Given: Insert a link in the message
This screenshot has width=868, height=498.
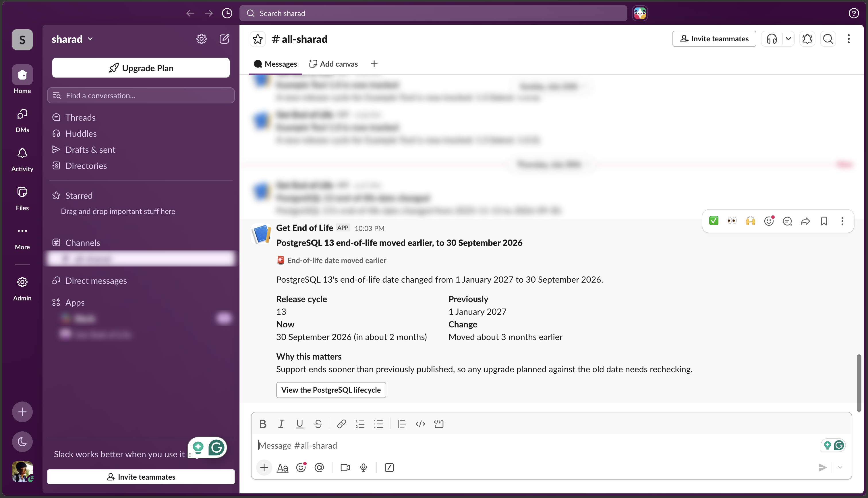Looking at the screenshot, I should [341, 424].
